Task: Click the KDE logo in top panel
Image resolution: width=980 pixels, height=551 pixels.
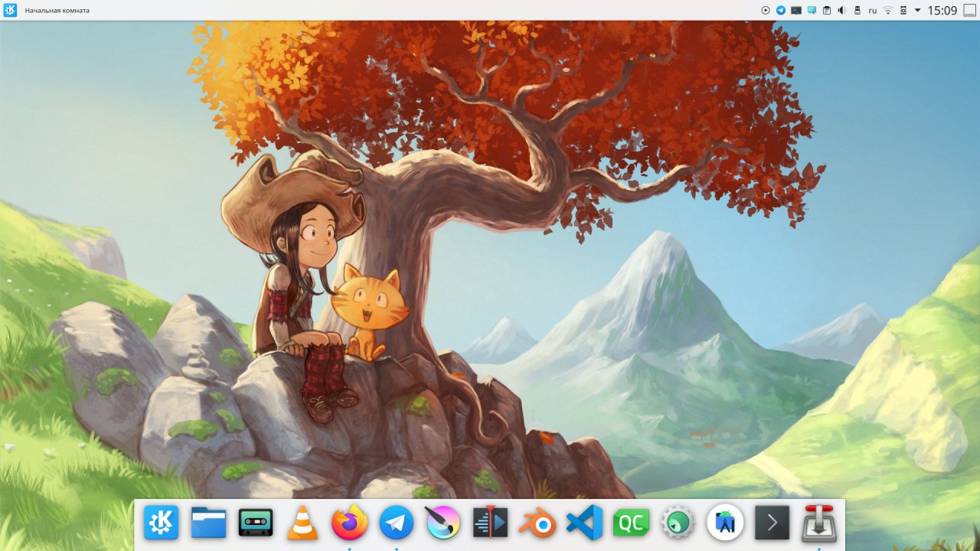Action: click(x=10, y=10)
